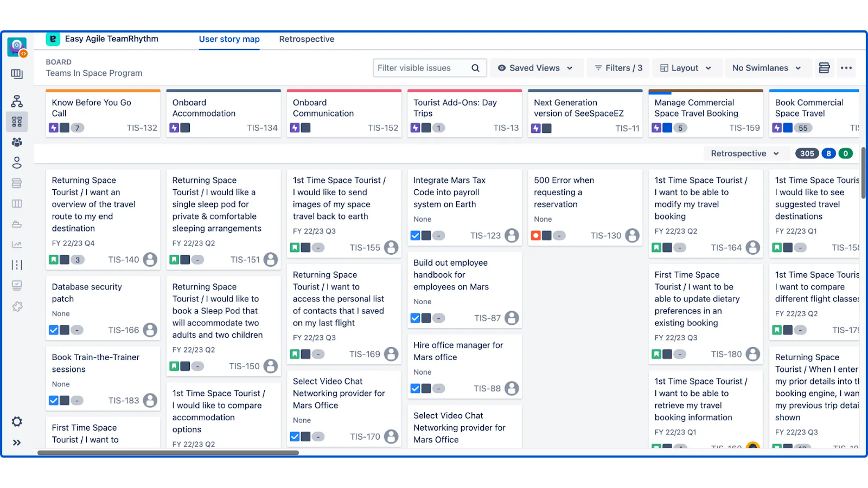
Task: Click the Easy Agile TeamRhythm logo
Action: tap(53, 39)
